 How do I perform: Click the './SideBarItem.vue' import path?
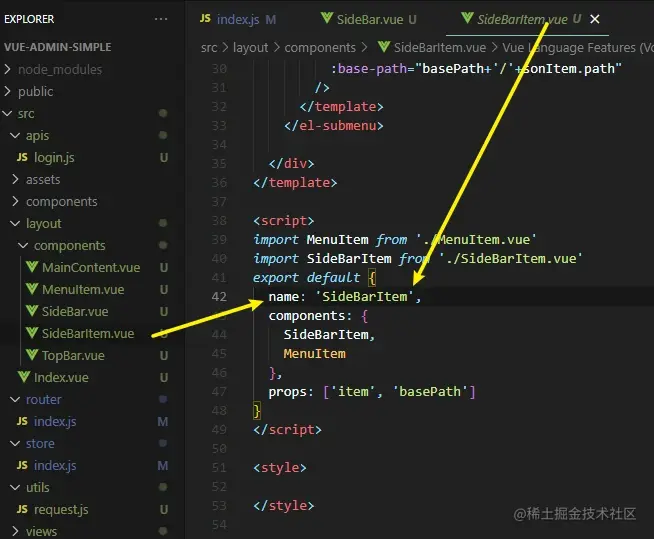511,259
